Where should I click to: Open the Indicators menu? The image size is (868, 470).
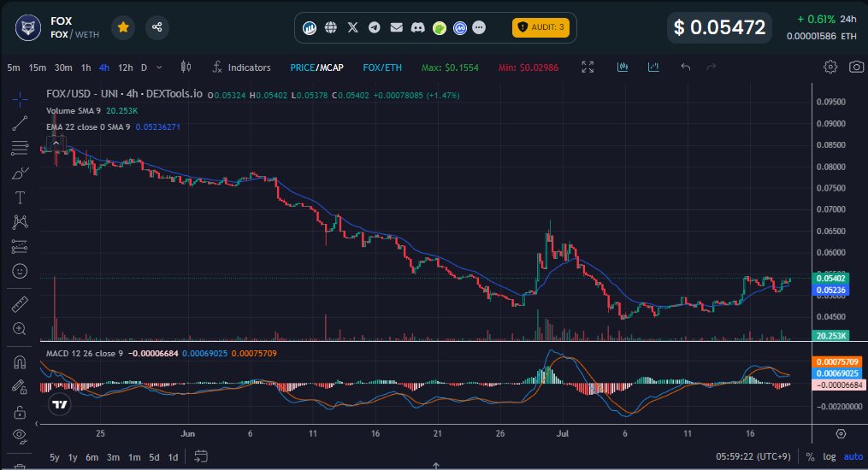(x=241, y=68)
